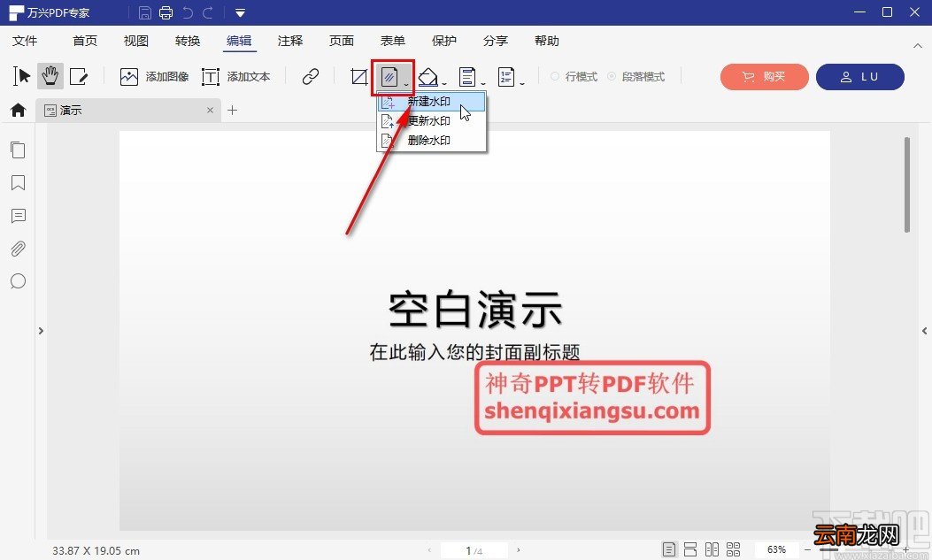The width and height of the screenshot is (932, 560).
Task: Open the quick access customize dropdown
Action: point(240,12)
